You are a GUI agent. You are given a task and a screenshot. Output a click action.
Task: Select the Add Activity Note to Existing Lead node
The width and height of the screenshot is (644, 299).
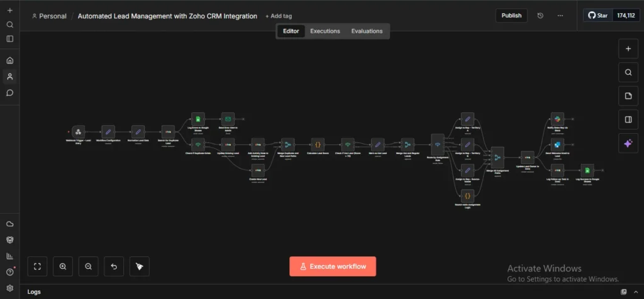[x=258, y=144]
